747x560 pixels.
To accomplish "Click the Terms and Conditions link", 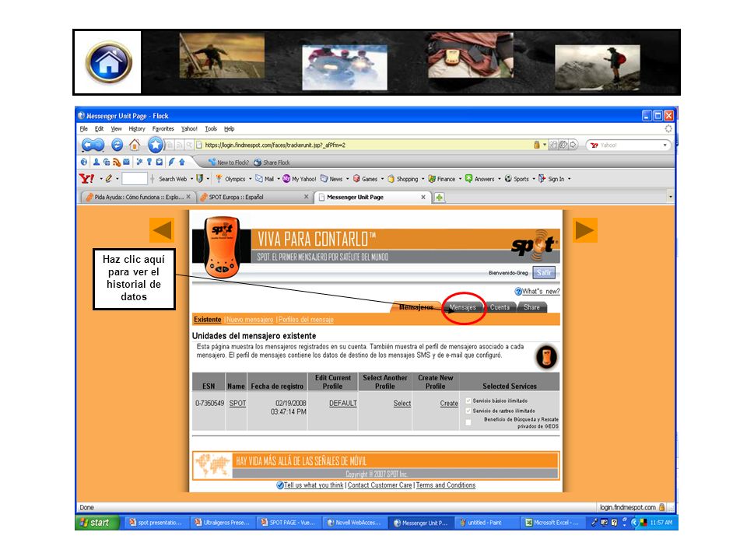I will coord(446,485).
